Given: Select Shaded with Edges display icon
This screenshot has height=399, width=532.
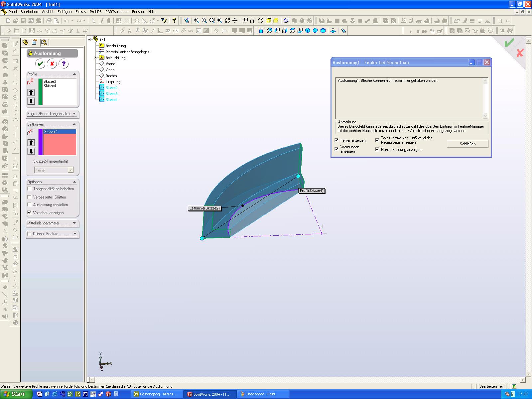Looking at the screenshot, I should pyautogui.click(x=268, y=21).
